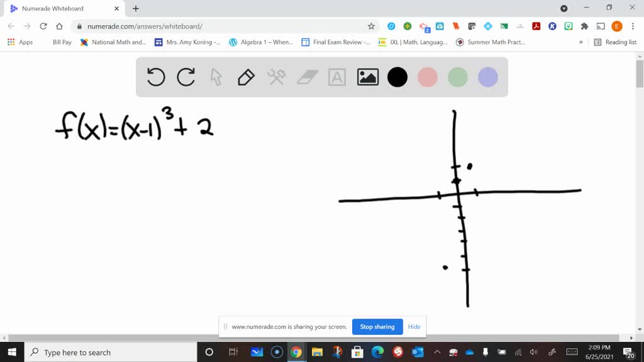Pick the purple ink color
This screenshot has width=644, height=362.
[x=488, y=77]
